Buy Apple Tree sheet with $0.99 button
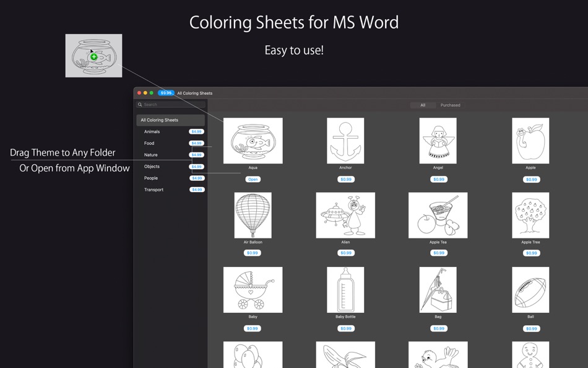Image resolution: width=588 pixels, height=368 pixels. [x=531, y=253]
